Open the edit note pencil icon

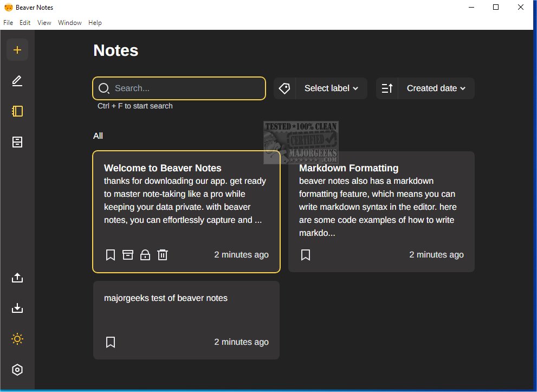pos(17,81)
